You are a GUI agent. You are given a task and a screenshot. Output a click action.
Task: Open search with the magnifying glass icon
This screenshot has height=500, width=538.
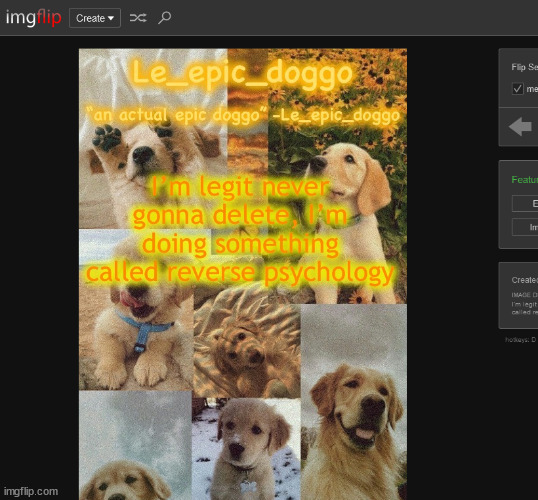[164, 18]
